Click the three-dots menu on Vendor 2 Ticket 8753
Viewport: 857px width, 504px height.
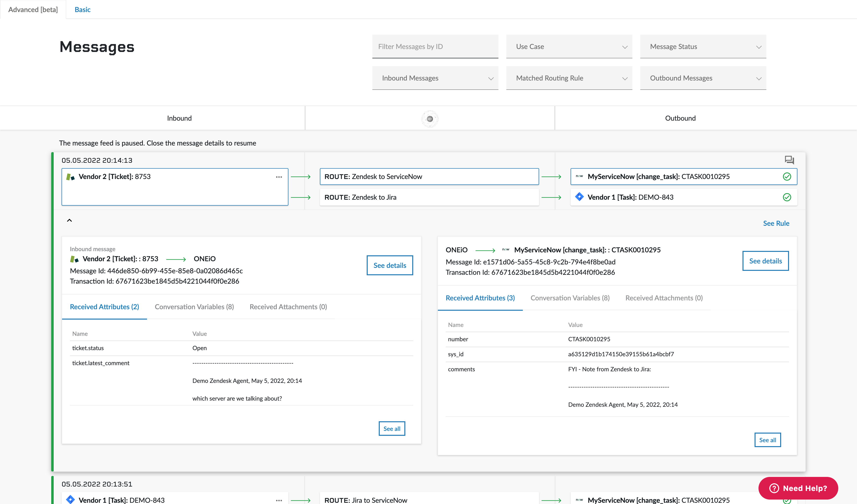point(279,177)
